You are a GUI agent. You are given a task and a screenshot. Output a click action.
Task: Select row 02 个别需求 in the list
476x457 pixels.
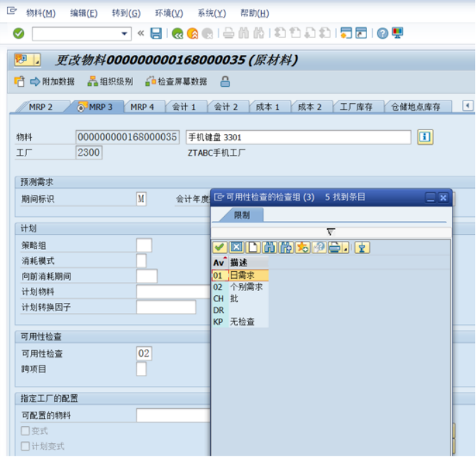[240, 287]
